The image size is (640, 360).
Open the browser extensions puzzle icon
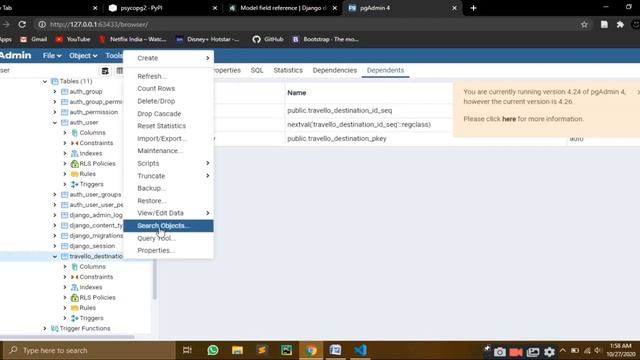[620, 24]
